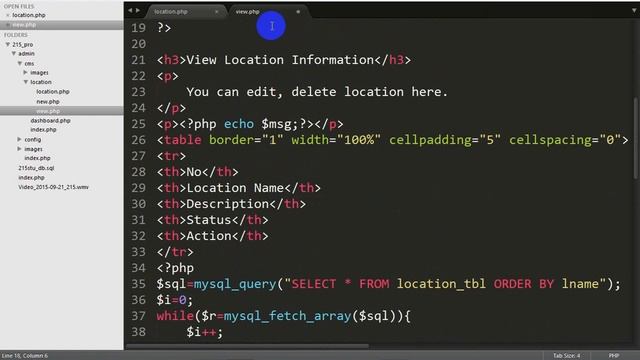Viewport: 640px width, 360px height.
Task: Open the tab list dropdown arrow
Action: click(634, 11)
